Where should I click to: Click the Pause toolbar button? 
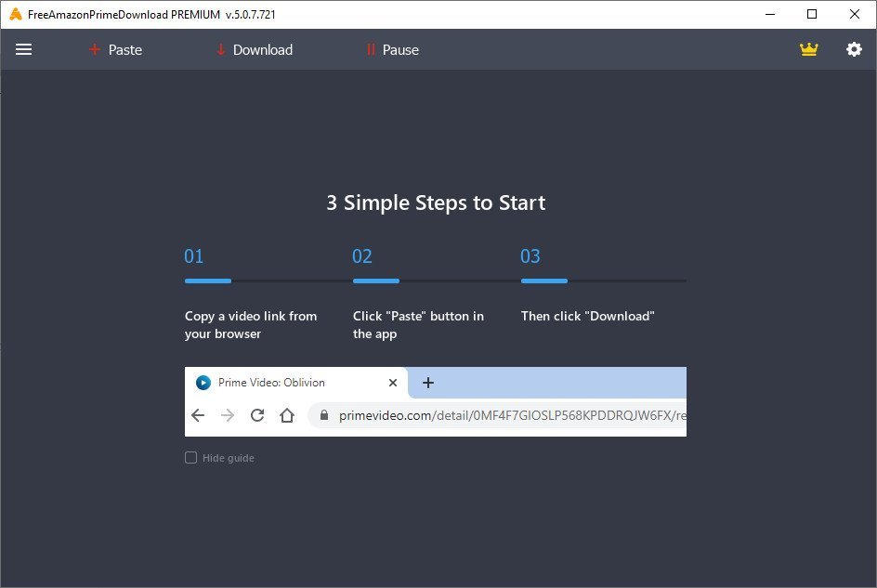click(393, 50)
